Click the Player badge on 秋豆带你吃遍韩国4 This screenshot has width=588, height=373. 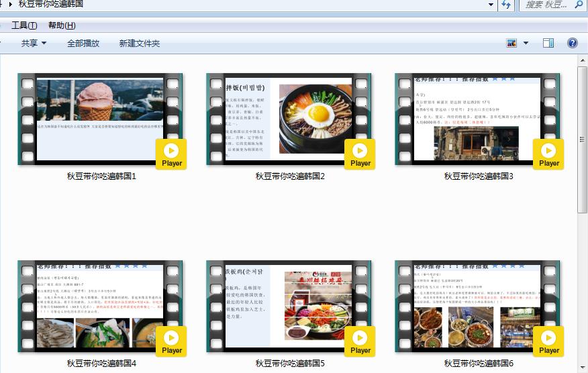171,341
